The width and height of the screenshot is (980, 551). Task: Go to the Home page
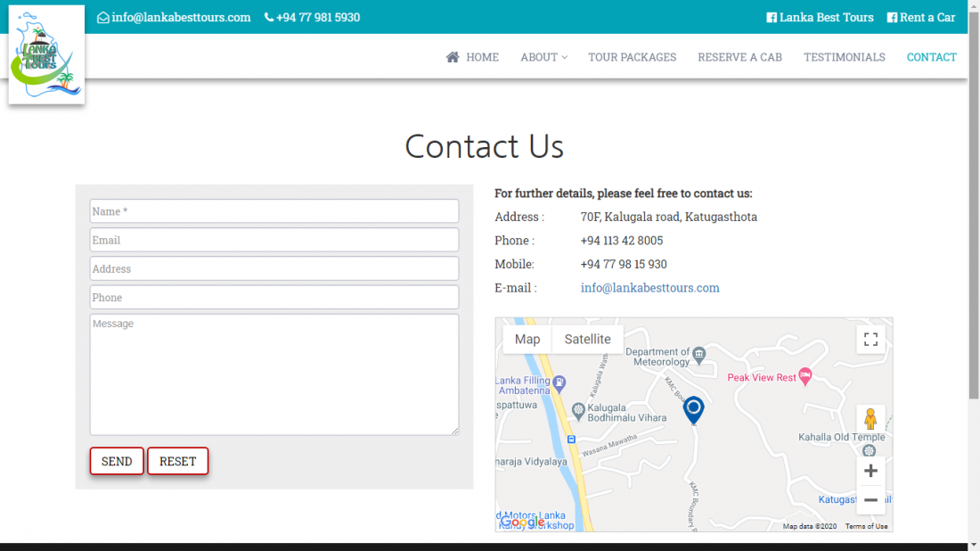472,57
